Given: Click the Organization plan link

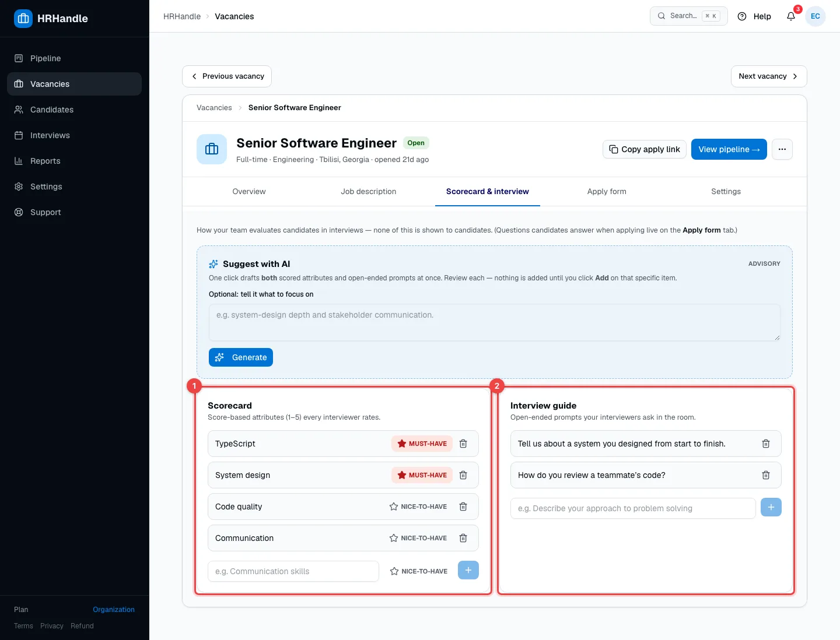Looking at the screenshot, I should 114,610.
